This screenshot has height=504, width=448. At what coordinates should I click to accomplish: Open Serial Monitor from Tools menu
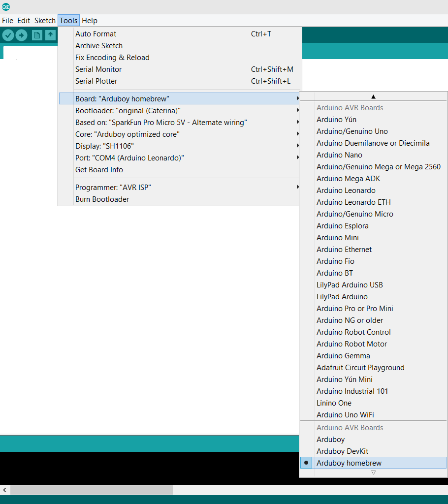click(x=98, y=69)
